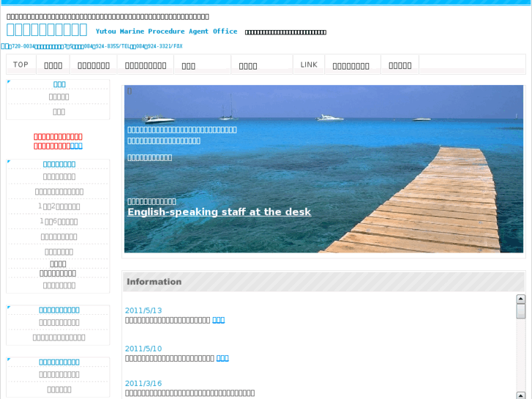Click the address line containing 084-924-8355/TEL

tap(91, 46)
